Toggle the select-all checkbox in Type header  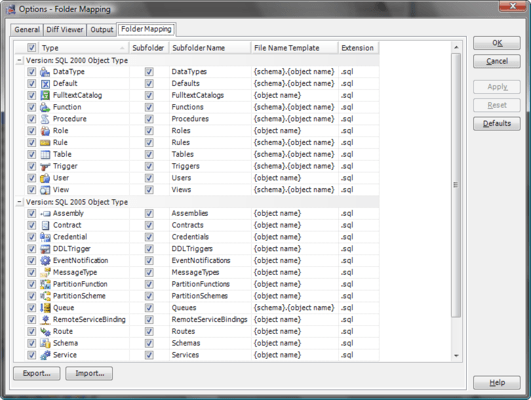click(x=31, y=48)
